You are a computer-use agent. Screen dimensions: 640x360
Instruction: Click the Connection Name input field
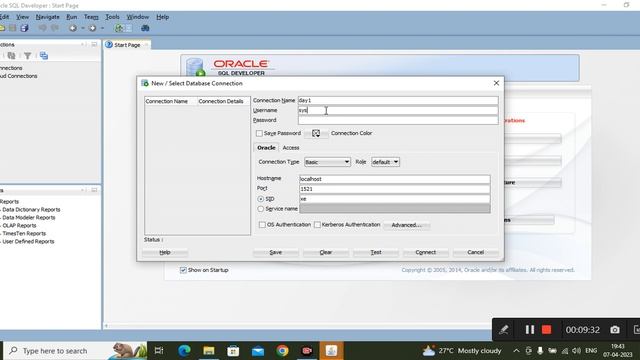[x=398, y=100]
